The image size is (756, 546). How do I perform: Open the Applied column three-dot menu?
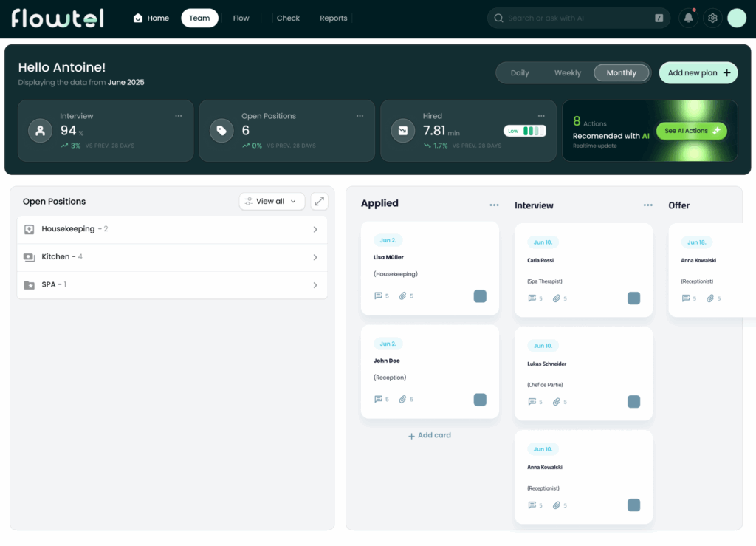[x=494, y=205]
